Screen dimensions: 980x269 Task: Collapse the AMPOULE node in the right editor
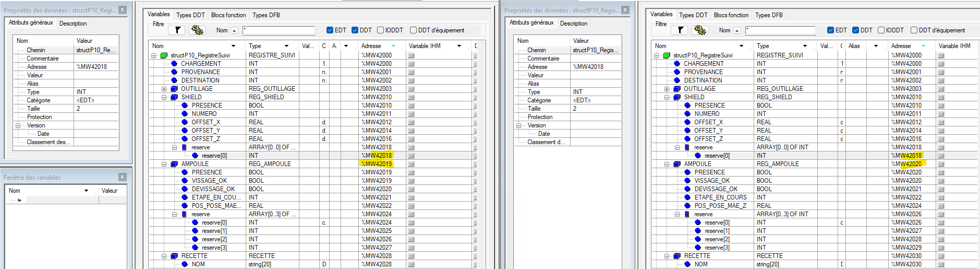tap(667, 164)
